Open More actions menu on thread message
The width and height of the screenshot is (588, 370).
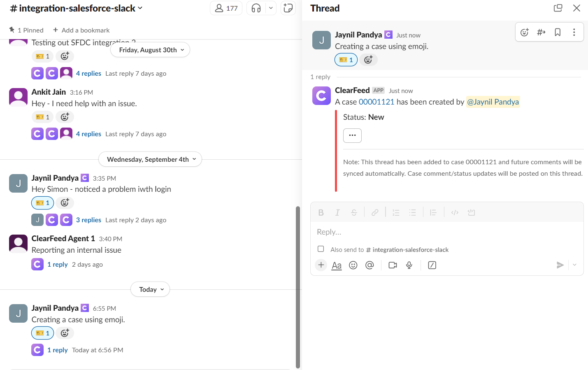click(x=574, y=32)
